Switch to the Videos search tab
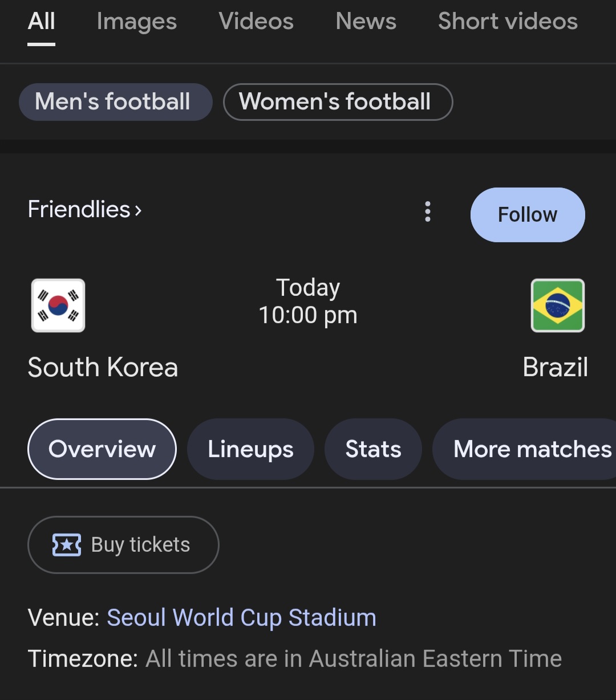Viewport: 616px width, 700px height. [256, 22]
